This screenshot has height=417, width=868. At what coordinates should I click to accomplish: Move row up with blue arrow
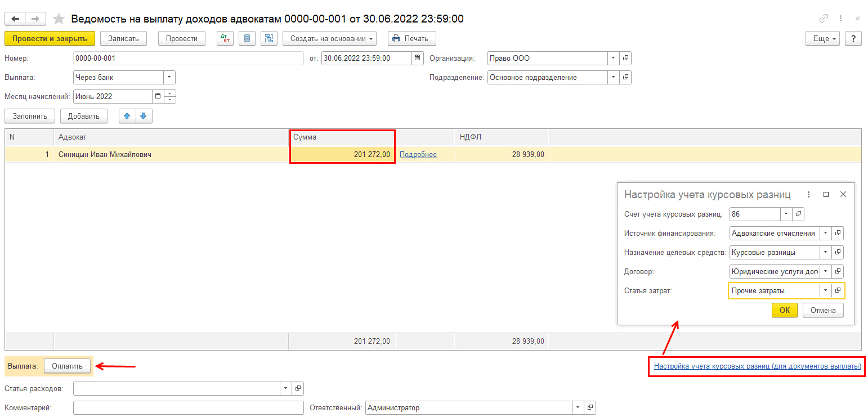(x=127, y=116)
